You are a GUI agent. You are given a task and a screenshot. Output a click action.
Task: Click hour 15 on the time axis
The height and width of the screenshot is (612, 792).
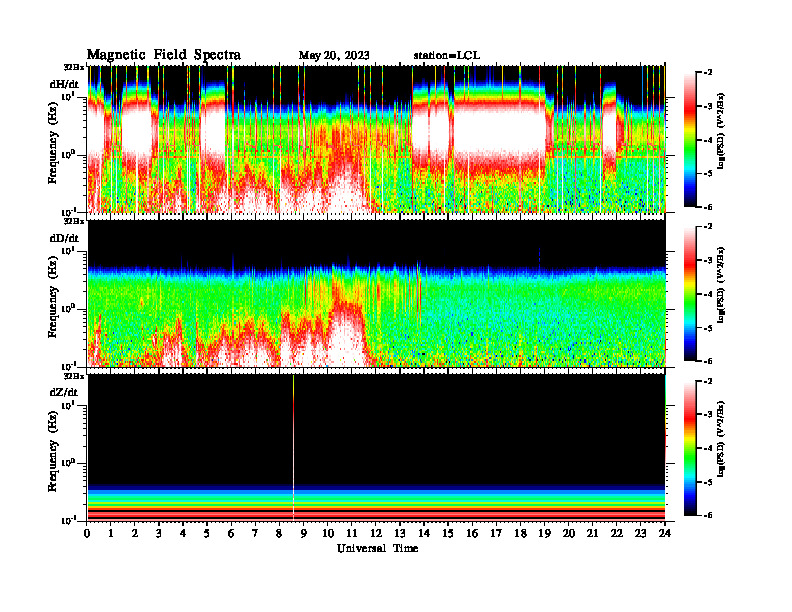click(448, 534)
